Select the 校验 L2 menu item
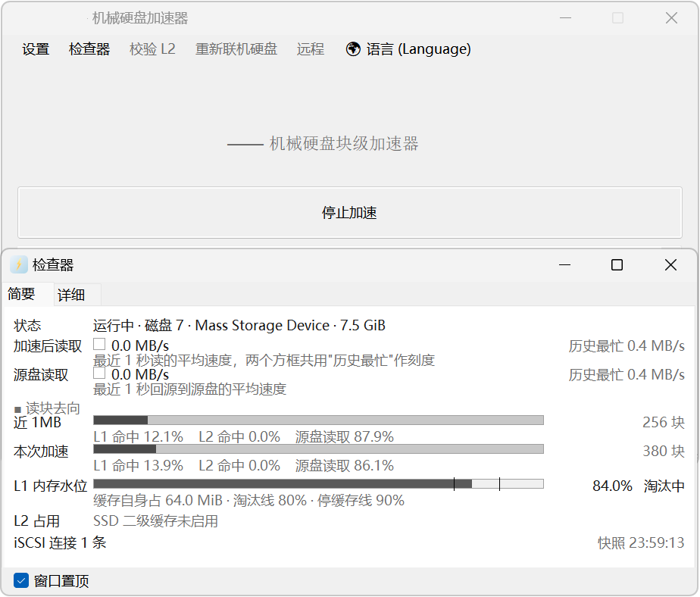 tap(152, 48)
